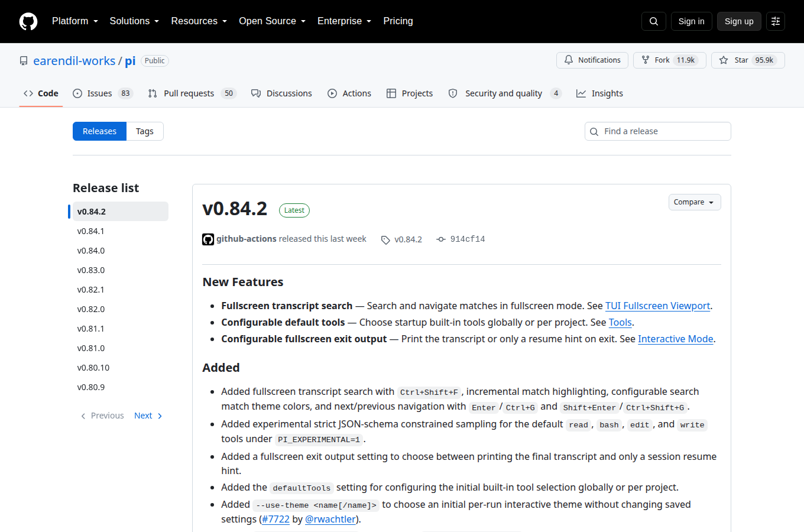The width and height of the screenshot is (804, 532).
Task: Focus the Find a release field
Action: pos(658,131)
